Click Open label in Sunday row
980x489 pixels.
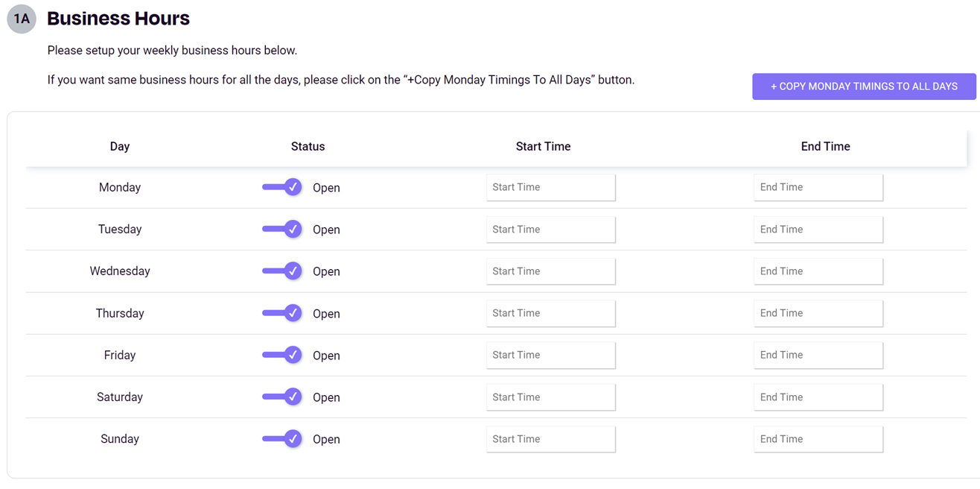(326, 440)
